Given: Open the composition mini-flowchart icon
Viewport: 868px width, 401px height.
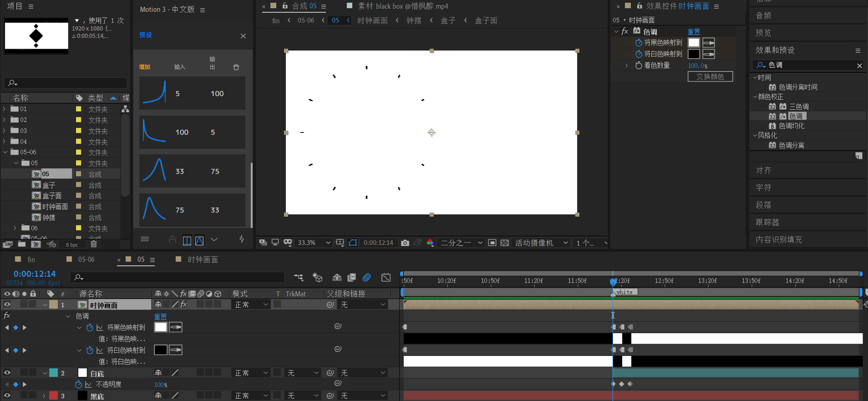Looking at the screenshot, I should tap(299, 277).
